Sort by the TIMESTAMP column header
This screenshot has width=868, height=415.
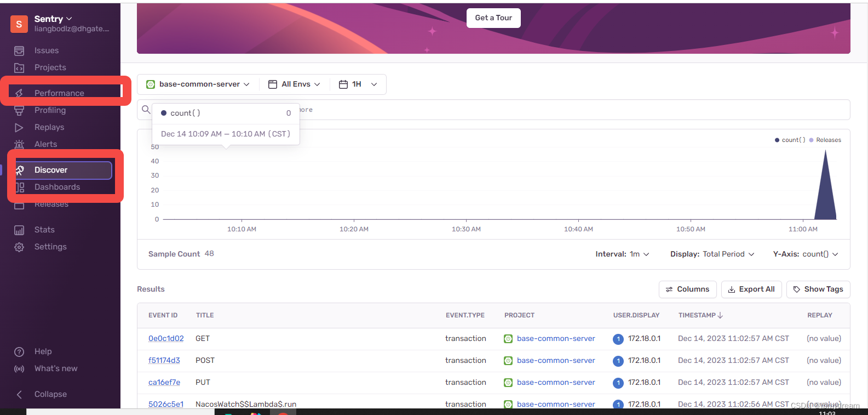pos(700,316)
